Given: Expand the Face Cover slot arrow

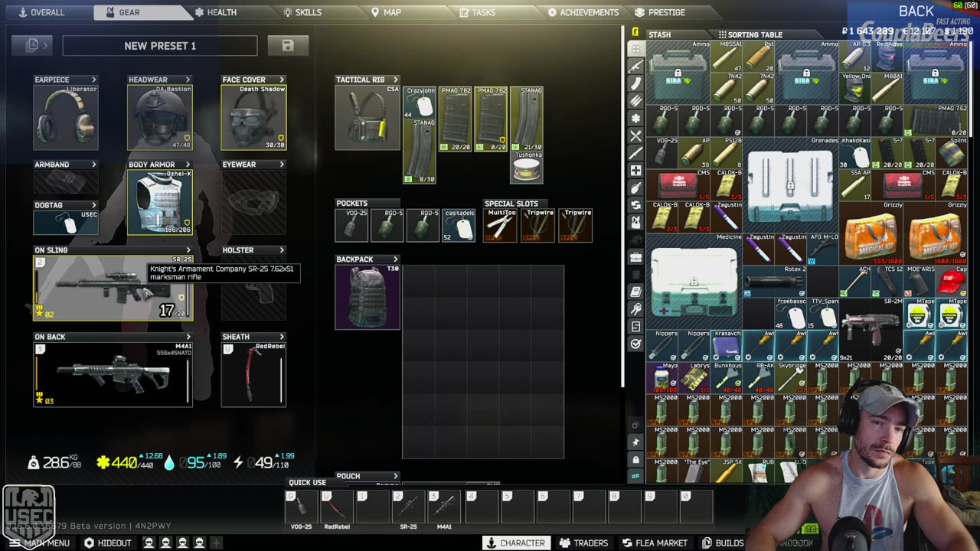Looking at the screenshot, I should (282, 80).
